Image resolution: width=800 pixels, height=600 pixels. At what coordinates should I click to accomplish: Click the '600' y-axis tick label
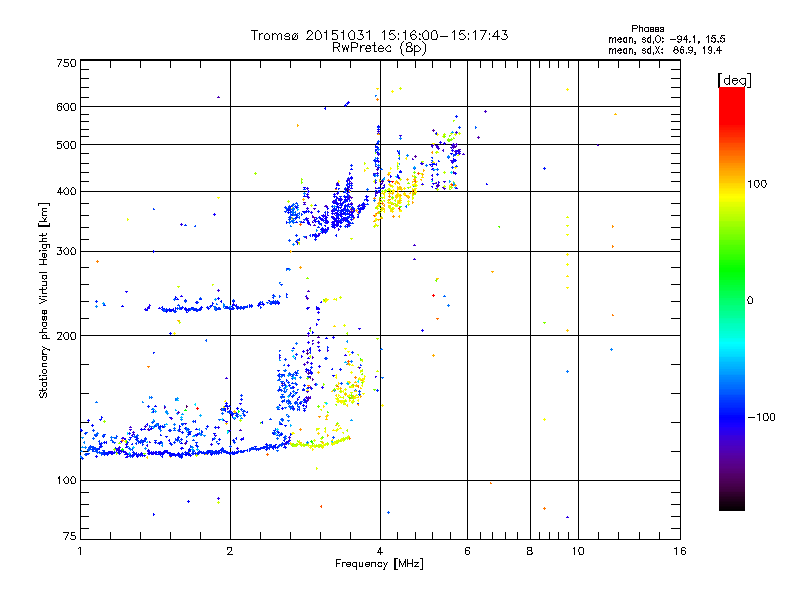66,107
